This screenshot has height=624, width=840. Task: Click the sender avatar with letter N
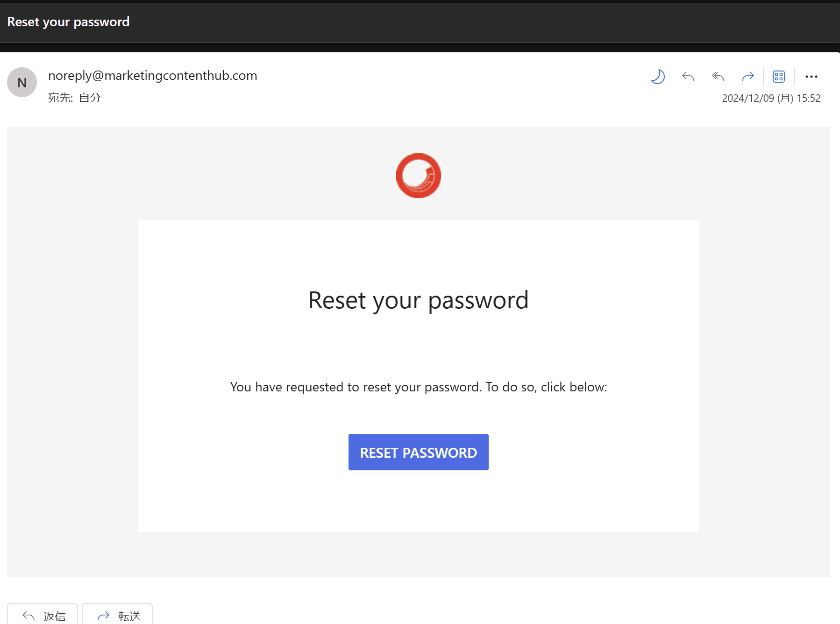[22, 83]
